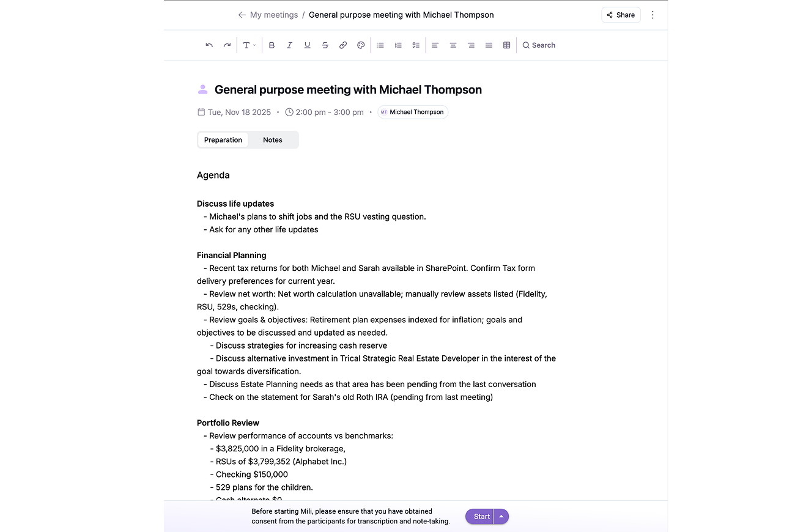Screen dimensions: 795x532
Task: Start Mili transcription
Action: coord(481,517)
